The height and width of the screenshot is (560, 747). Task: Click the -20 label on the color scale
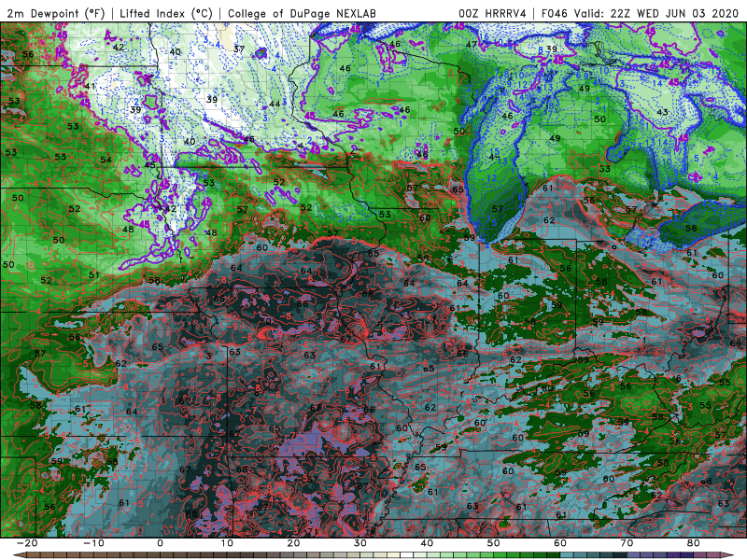pyautogui.click(x=27, y=543)
